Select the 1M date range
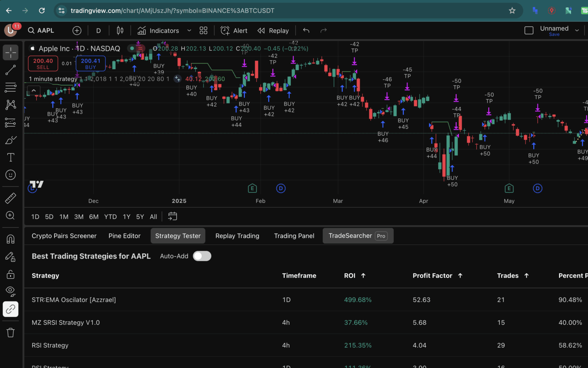588x368 pixels. coord(64,217)
